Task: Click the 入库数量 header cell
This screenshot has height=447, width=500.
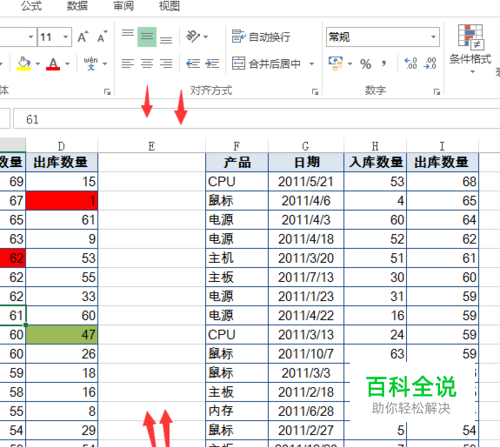Action: click(x=375, y=162)
